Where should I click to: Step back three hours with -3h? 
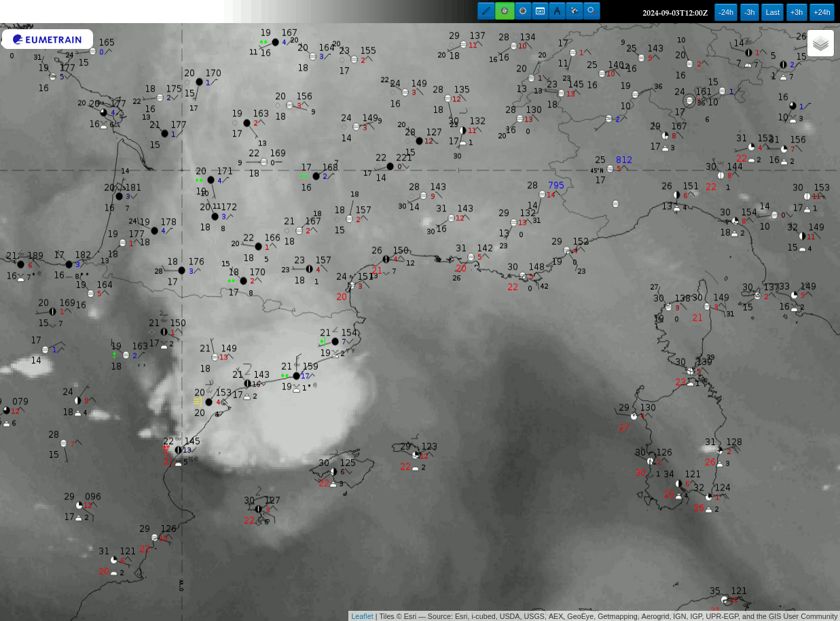(x=750, y=12)
